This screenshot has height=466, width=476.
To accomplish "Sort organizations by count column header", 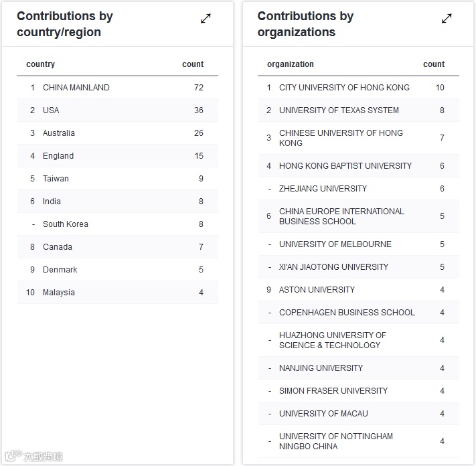I will click(433, 64).
